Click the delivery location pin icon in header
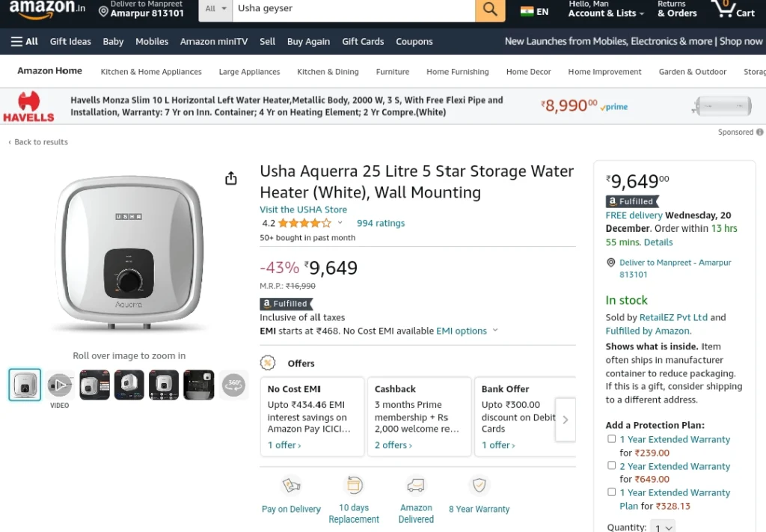766x532 pixels. tap(103, 11)
